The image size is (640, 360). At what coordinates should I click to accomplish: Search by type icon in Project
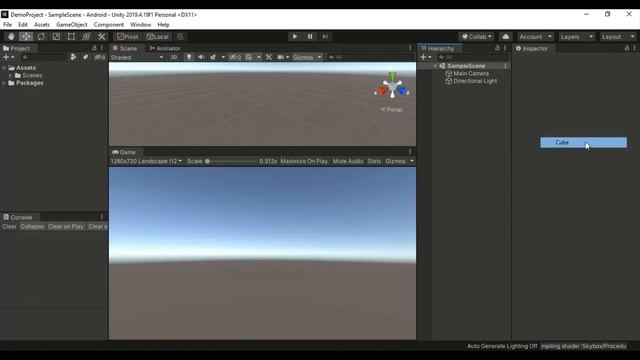pos(73,58)
